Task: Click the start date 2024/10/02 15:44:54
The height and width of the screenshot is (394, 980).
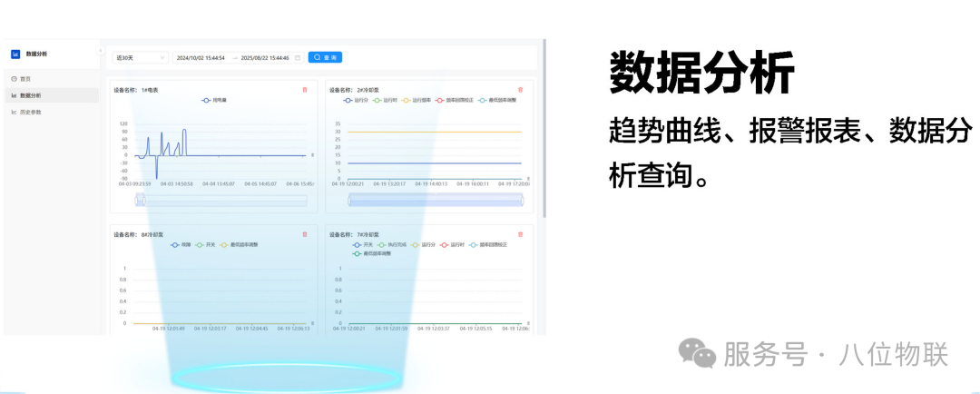Action: click(x=201, y=57)
